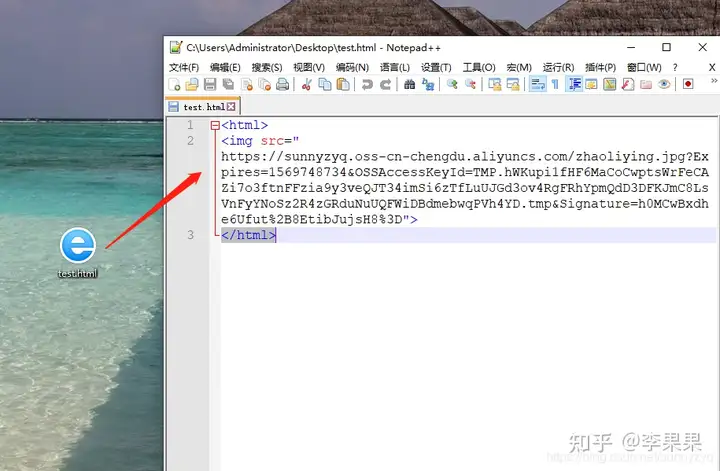Screen dimensions: 720x471
Task: Click the Save All toolbar icon
Action: pos(228,84)
